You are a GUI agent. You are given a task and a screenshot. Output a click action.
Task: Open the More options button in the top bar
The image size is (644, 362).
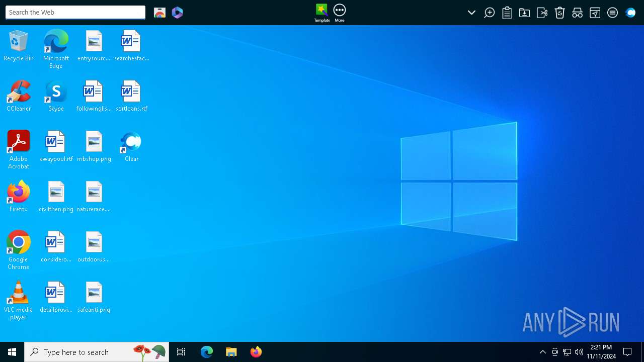(x=340, y=13)
